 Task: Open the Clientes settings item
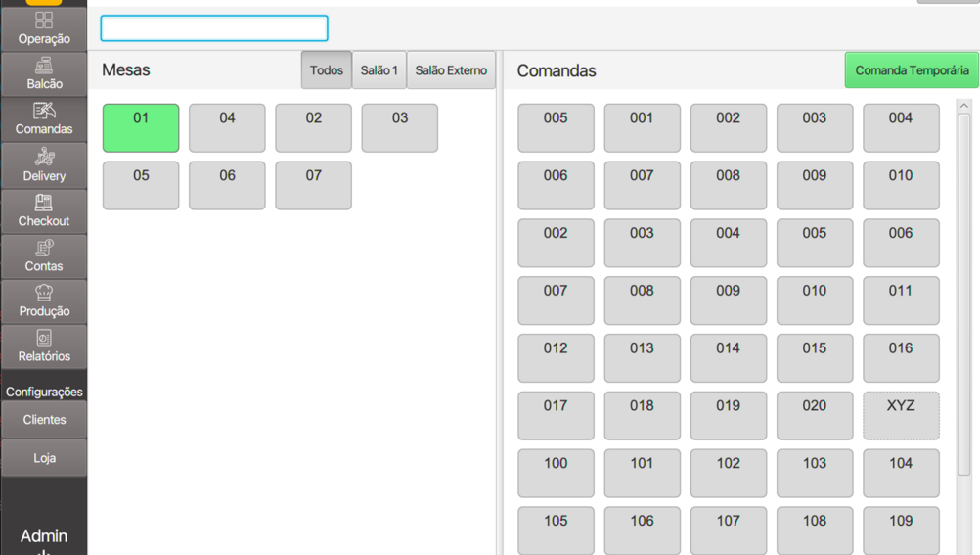[44, 420]
